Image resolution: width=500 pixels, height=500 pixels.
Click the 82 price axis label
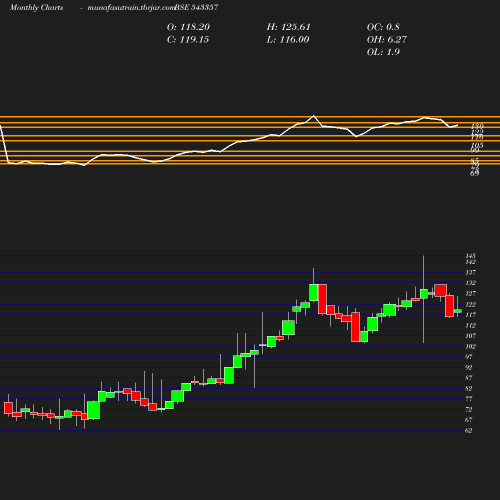click(469, 388)
